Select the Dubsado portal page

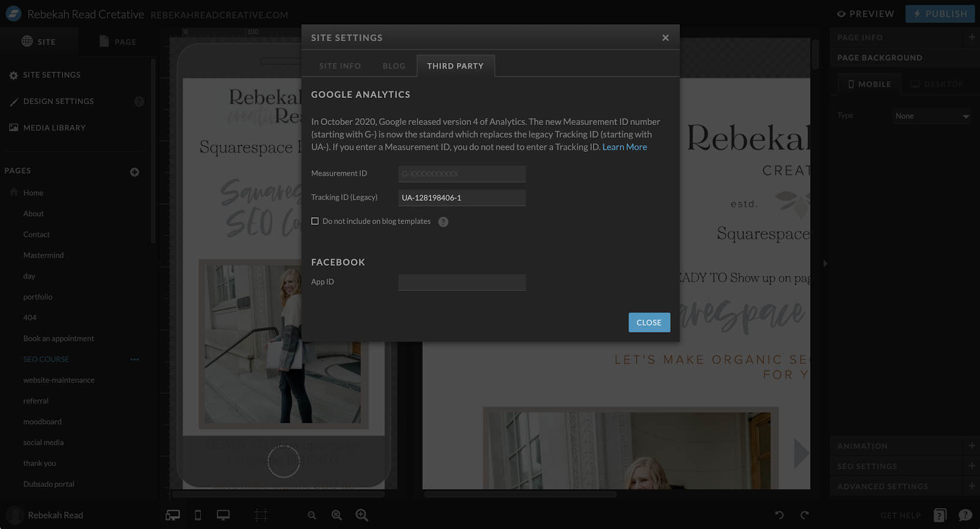tap(49, 484)
